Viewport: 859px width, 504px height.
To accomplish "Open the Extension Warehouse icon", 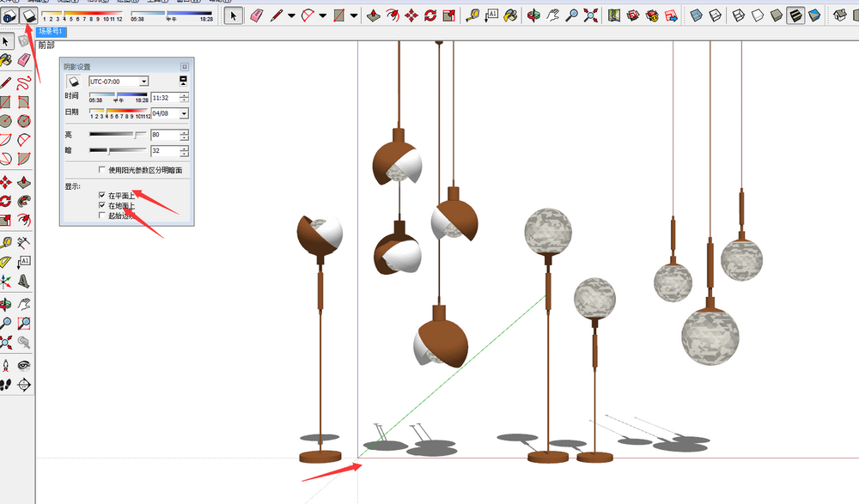I will (x=652, y=16).
